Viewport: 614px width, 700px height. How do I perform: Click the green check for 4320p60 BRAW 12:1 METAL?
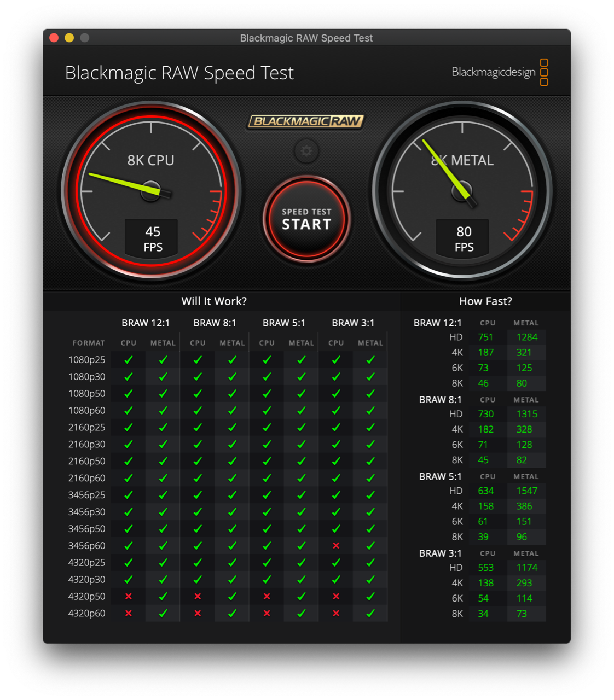click(163, 614)
